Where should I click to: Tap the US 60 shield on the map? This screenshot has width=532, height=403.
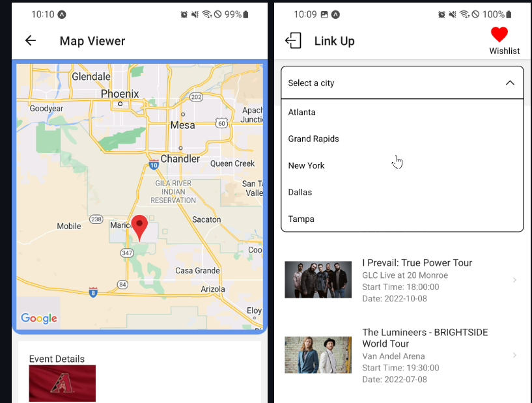coord(221,123)
